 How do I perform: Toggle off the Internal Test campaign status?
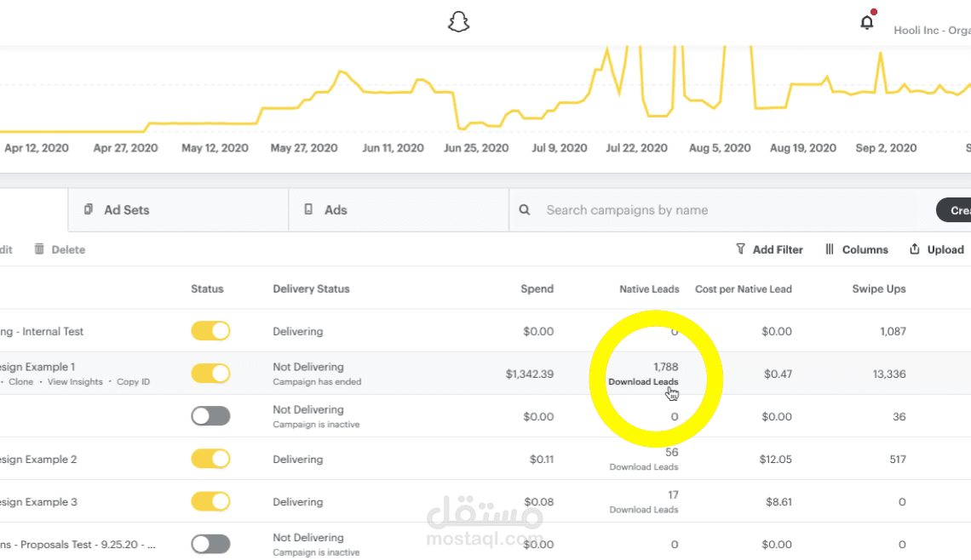click(210, 331)
